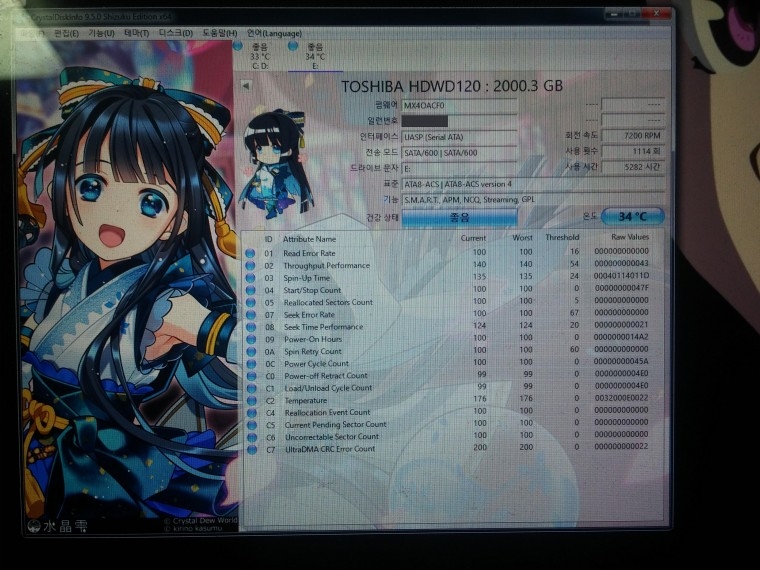Click the Power-On Hours attribute name
The image size is (760, 570).
pos(313,339)
